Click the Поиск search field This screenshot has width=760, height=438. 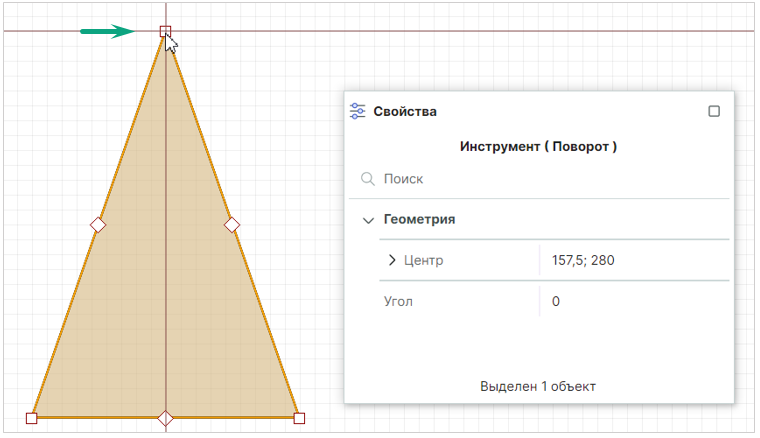coord(539,179)
